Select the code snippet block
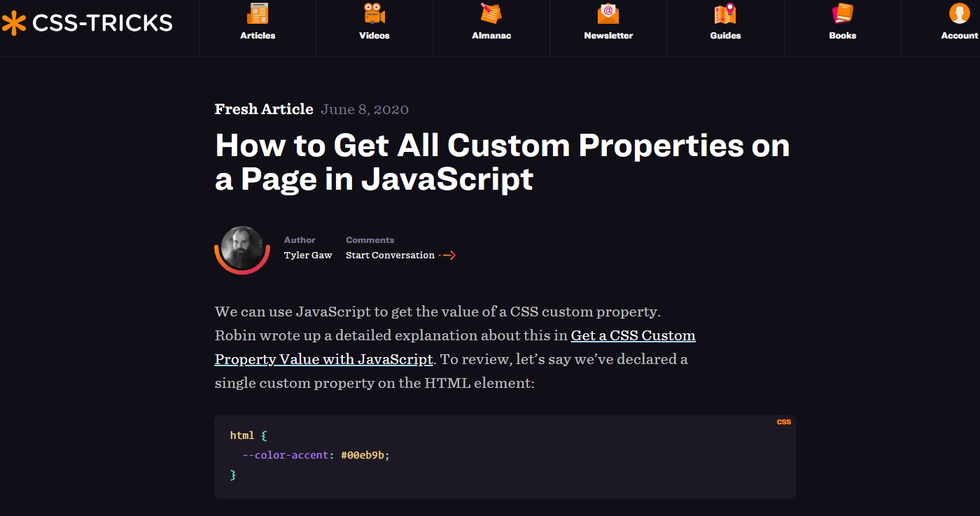980x516 pixels. tap(504, 455)
